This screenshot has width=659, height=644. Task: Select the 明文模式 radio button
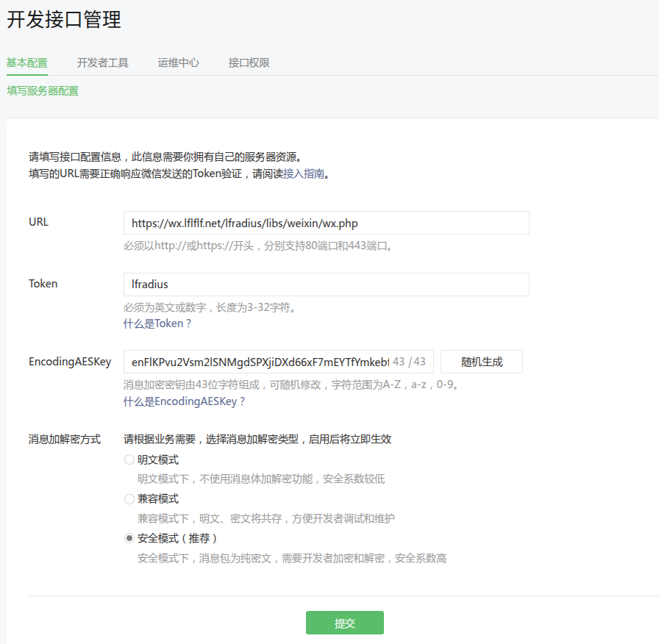[x=129, y=460]
